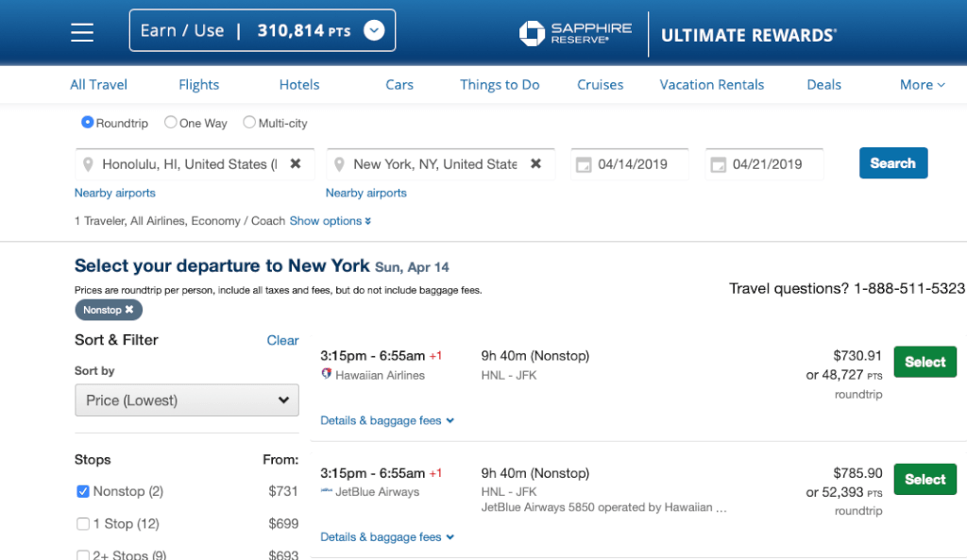Open the departure date calendar icon
967x560 pixels.
[x=583, y=163]
